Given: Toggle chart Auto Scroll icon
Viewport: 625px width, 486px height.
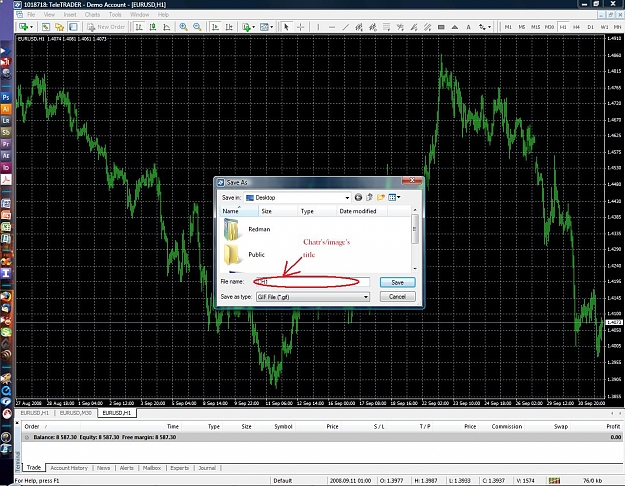Looking at the screenshot, I should (215, 27).
